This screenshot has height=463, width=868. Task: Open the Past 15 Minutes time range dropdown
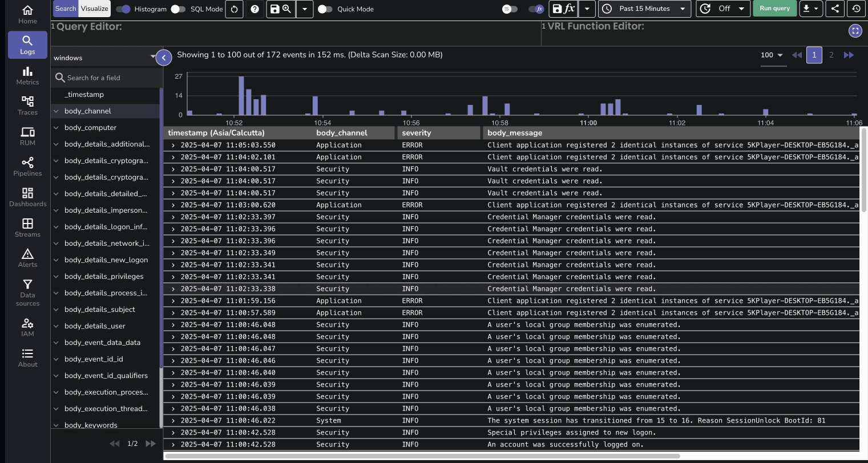coord(644,9)
